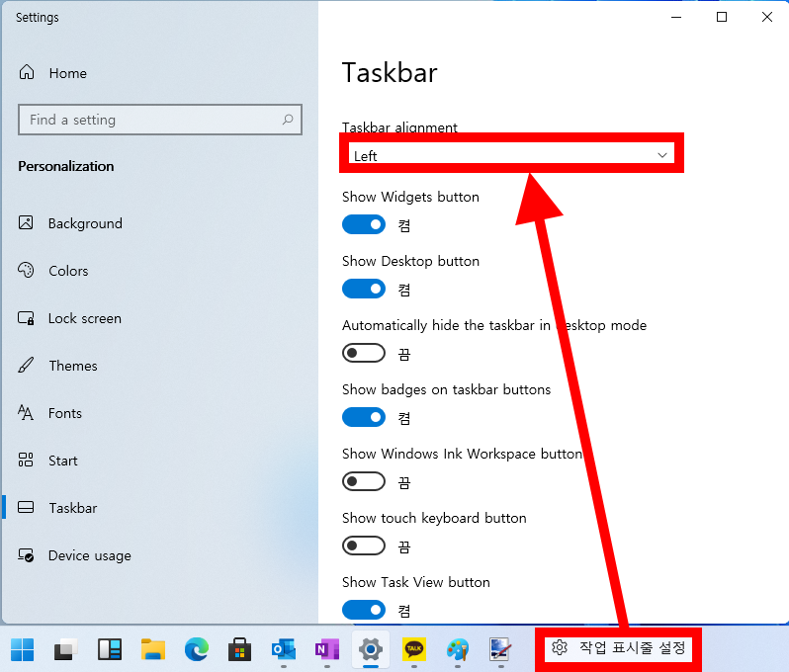Click the Themes brush icon
The height and width of the screenshot is (672, 789).
point(26,366)
